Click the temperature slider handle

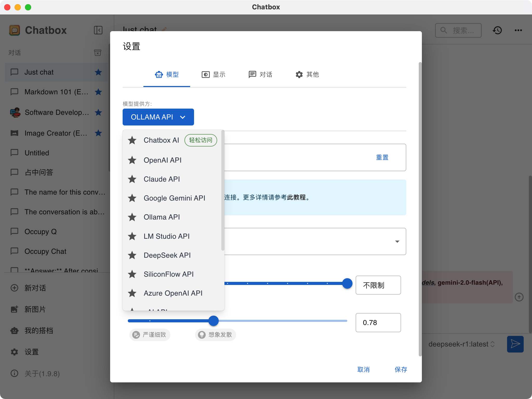[214, 321]
